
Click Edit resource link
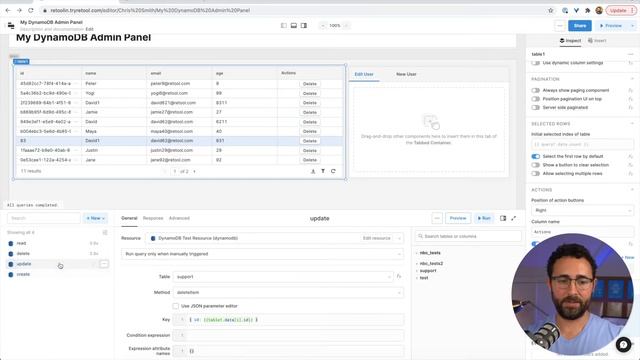(376, 238)
